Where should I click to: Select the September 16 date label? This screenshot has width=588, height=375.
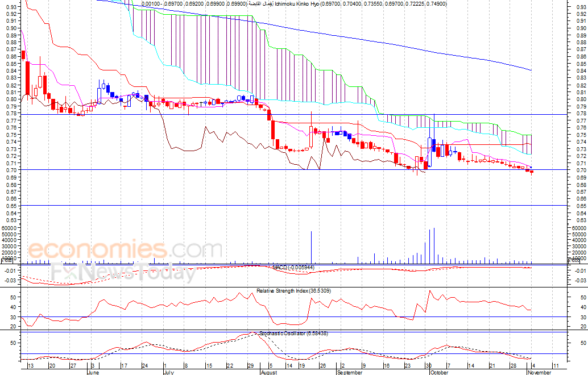tap(387, 366)
